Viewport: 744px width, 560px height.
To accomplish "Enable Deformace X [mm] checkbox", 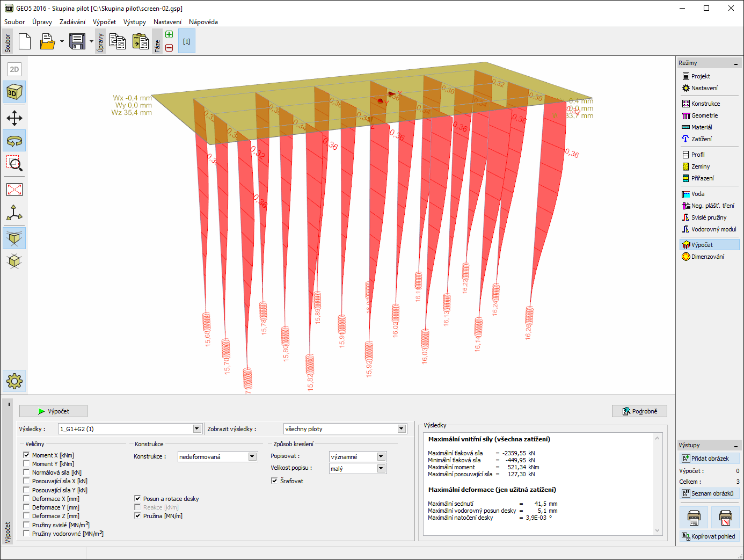I will tap(26, 499).
